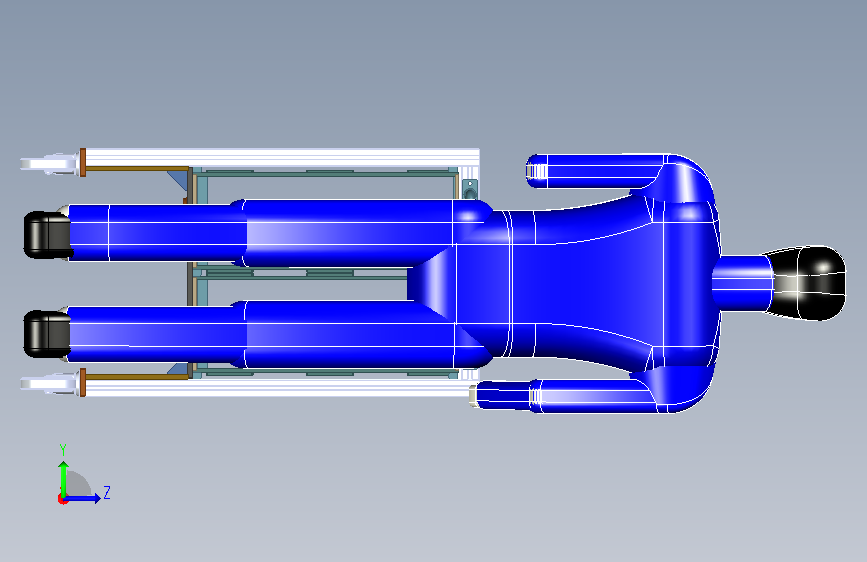Viewport: 867px width, 562px height.
Task: Select the mannequin's torso body
Action: point(586,283)
